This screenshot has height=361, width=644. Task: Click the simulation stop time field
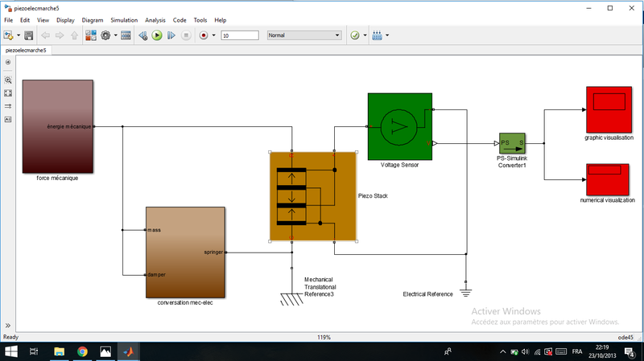pos(239,35)
